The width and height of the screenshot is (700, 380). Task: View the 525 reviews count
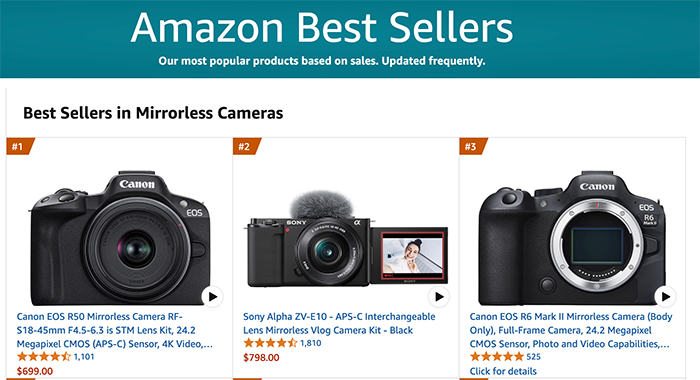tap(533, 357)
